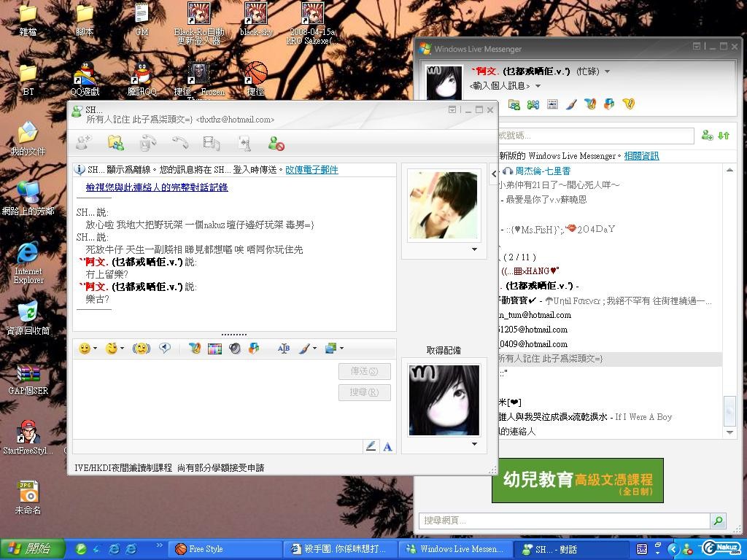Open the Messenger main window show-menu button
The height and width of the screenshot is (560, 747).
tap(697, 46)
